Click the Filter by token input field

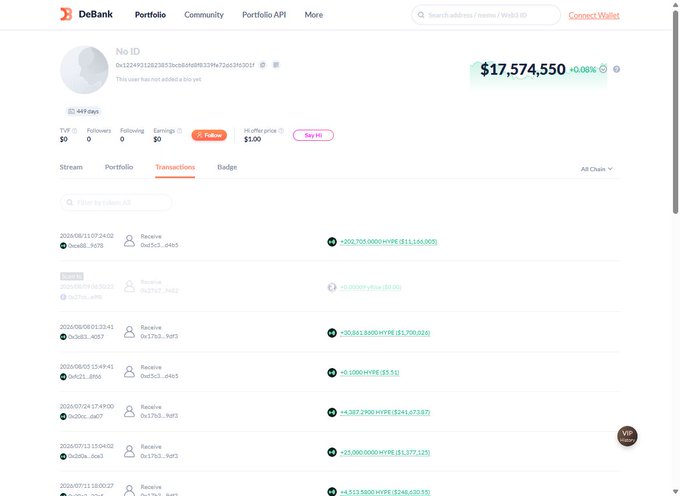116,202
